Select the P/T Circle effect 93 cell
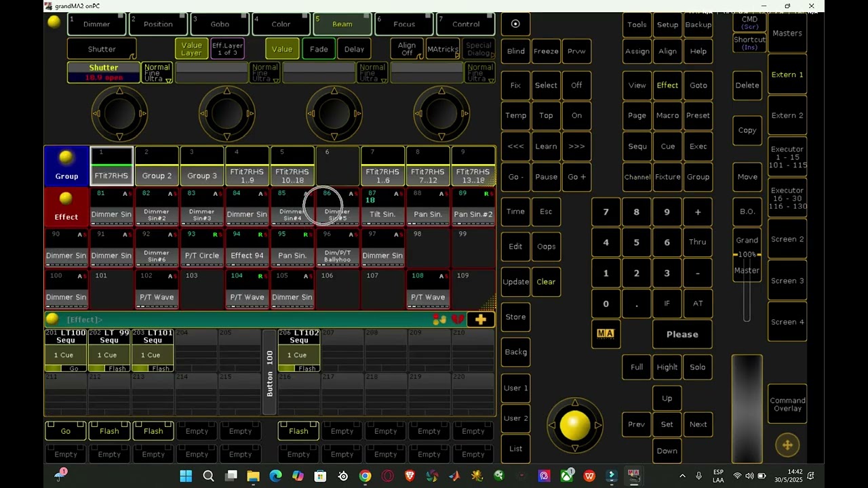Image resolution: width=868 pixels, height=488 pixels. [x=202, y=248]
